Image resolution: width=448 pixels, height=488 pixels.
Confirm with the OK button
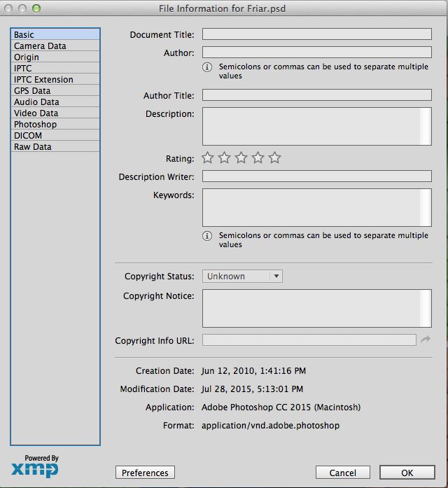point(407,473)
